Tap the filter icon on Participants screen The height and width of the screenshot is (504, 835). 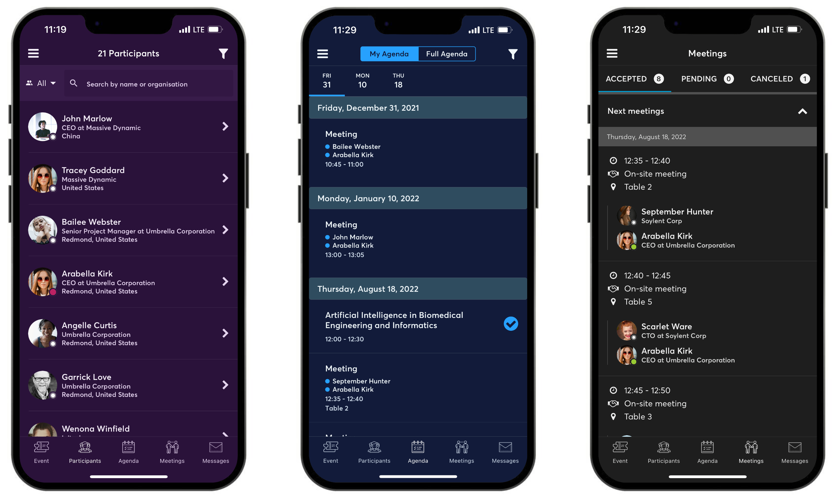tap(222, 53)
